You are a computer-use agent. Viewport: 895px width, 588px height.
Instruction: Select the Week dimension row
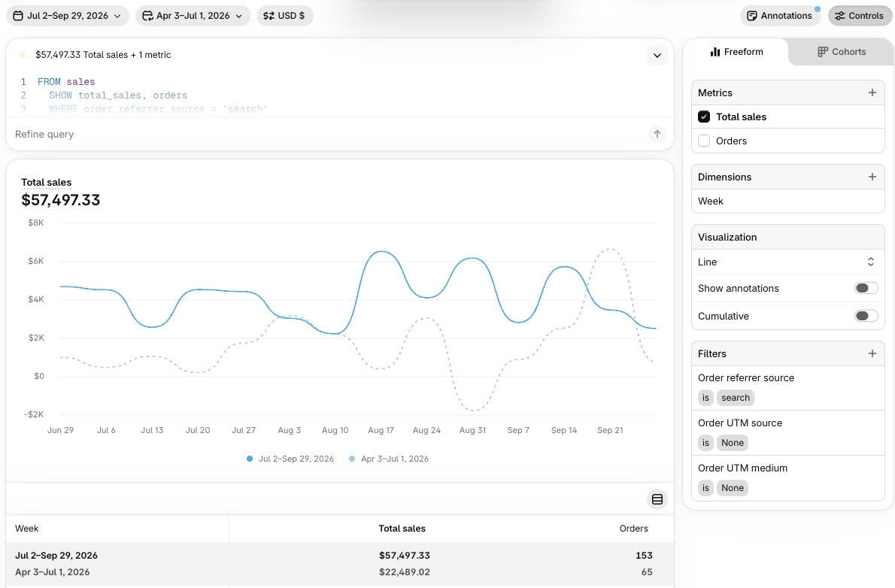point(787,201)
